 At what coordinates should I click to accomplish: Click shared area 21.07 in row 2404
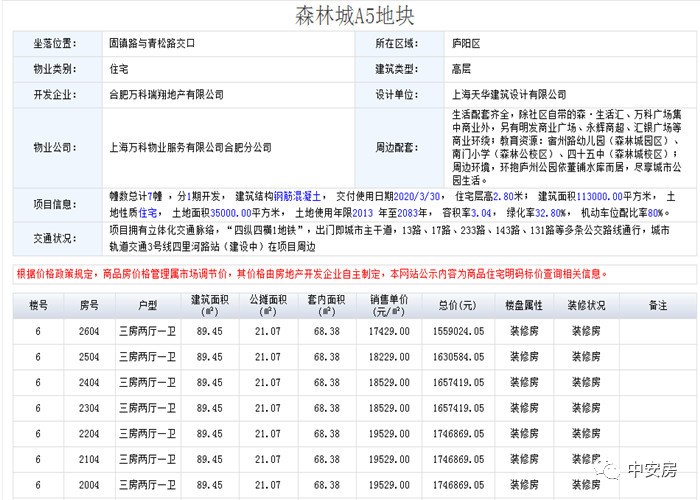point(268,383)
